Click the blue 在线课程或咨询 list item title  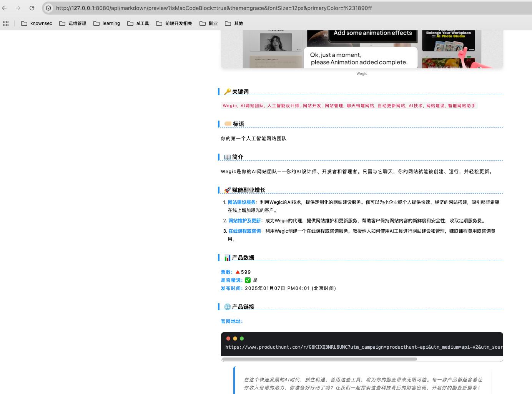[x=244, y=231]
